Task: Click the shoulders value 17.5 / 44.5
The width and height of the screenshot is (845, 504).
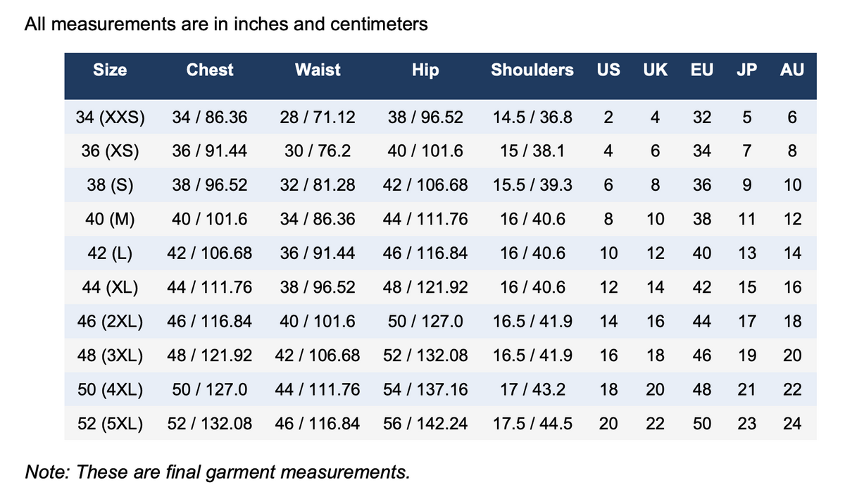Action: point(532,424)
